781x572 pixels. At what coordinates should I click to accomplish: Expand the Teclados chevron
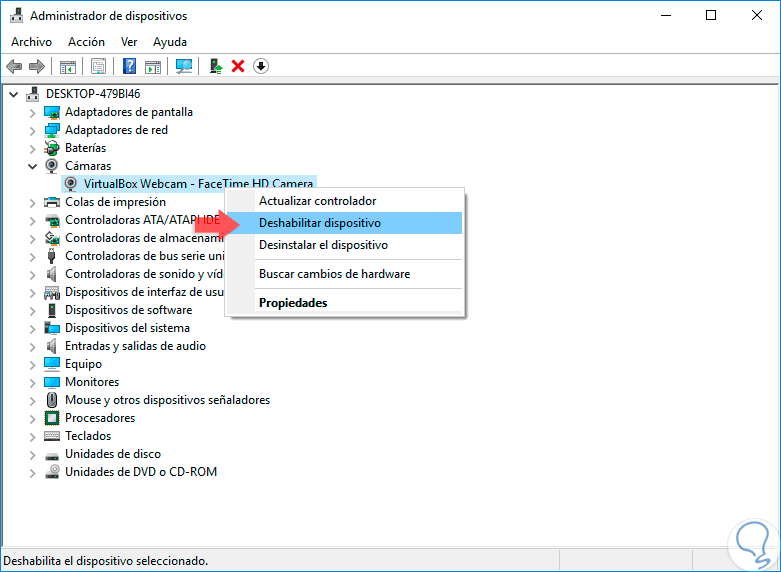[32, 437]
